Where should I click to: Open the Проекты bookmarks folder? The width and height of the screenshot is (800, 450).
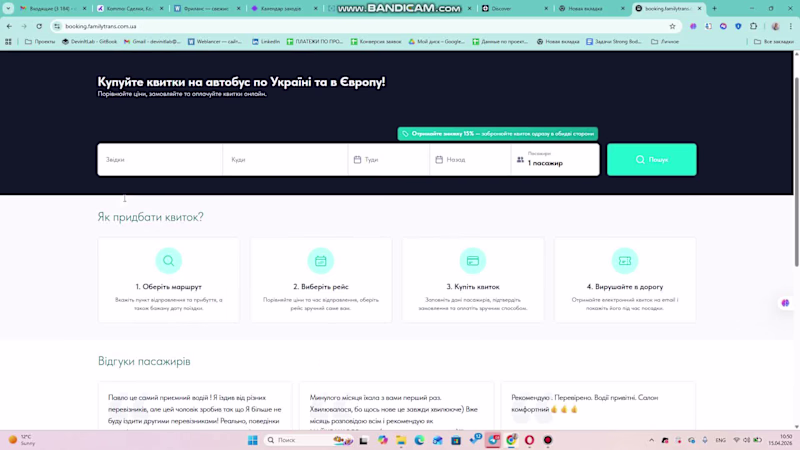click(x=40, y=42)
